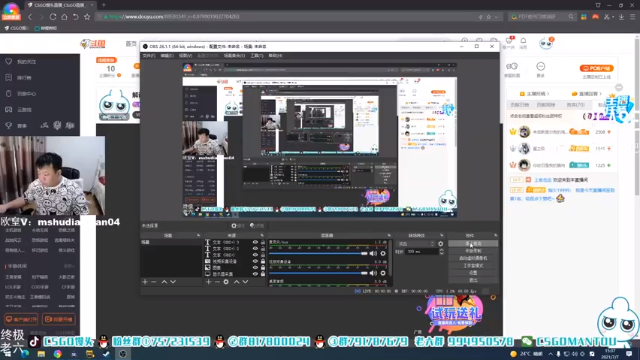Hide the 文本 (GDI+) 2 source

coord(256,248)
